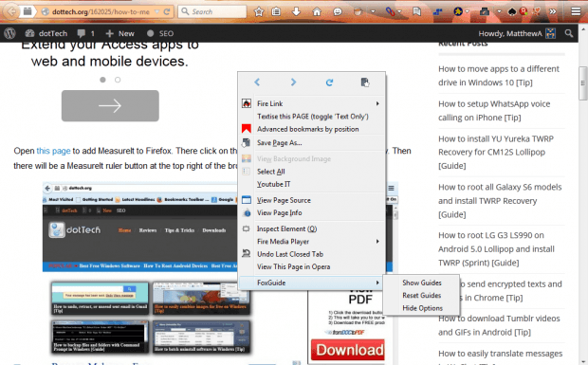Open "How to move apps to a different drive" post
The width and height of the screenshot is (588, 365).
(499, 76)
